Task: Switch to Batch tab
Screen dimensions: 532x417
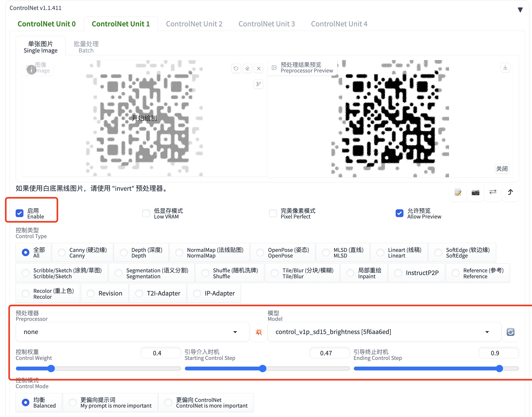Action: point(86,47)
